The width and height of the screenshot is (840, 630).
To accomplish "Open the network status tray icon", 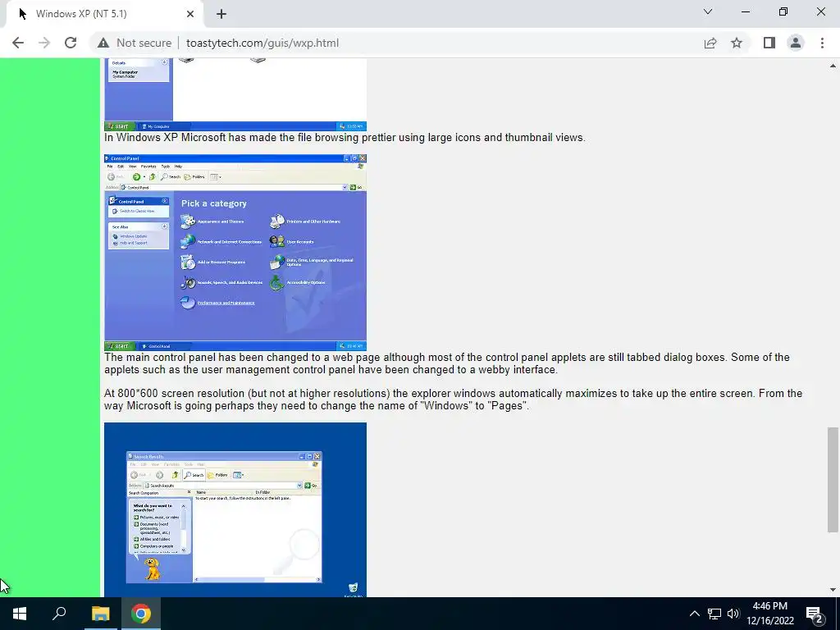I will click(714, 614).
